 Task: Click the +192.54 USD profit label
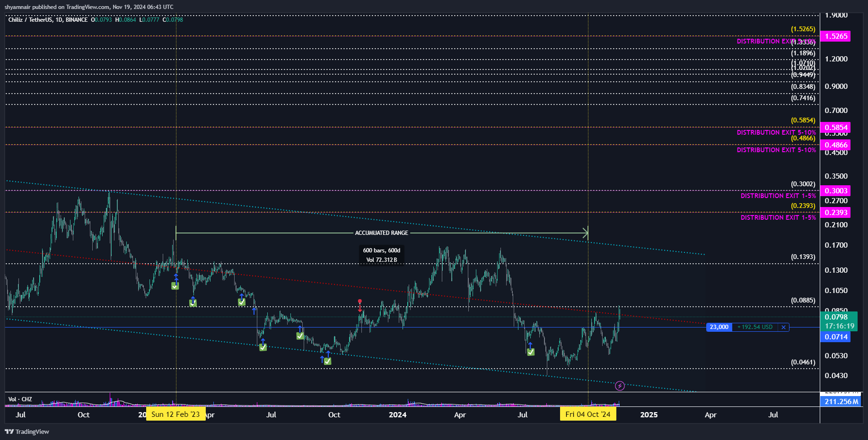pos(755,327)
